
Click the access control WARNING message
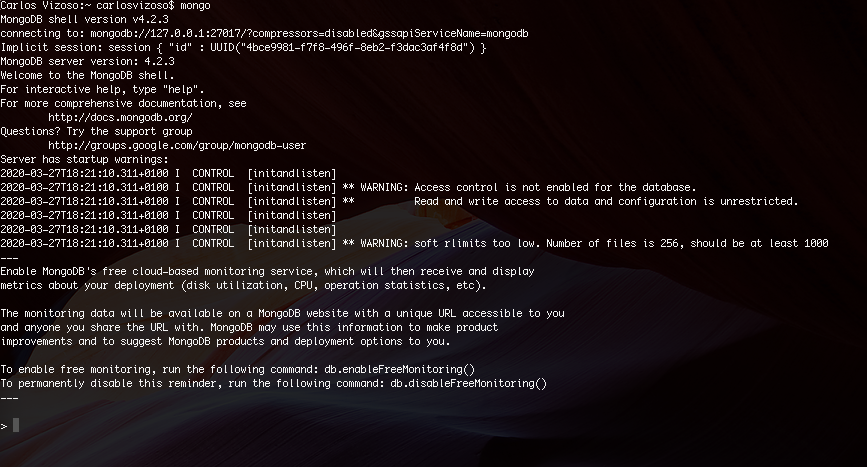coord(520,187)
